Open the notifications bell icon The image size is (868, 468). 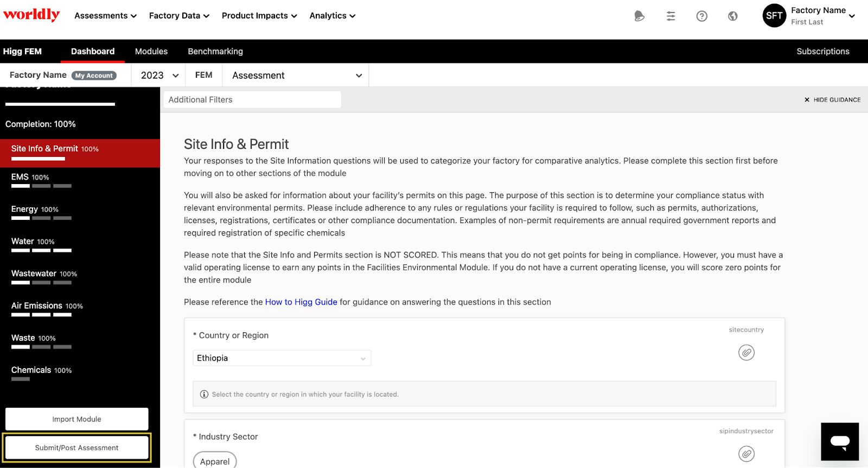(x=640, y=16)
